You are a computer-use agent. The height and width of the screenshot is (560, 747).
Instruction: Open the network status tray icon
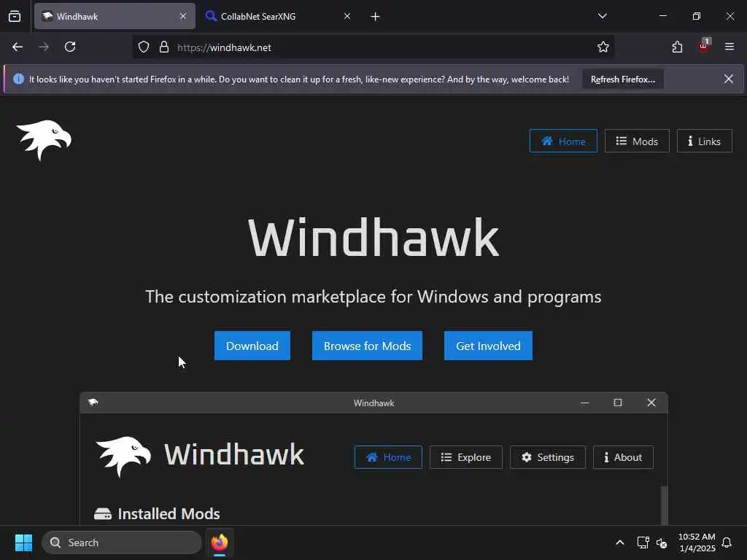click(643, 542)
